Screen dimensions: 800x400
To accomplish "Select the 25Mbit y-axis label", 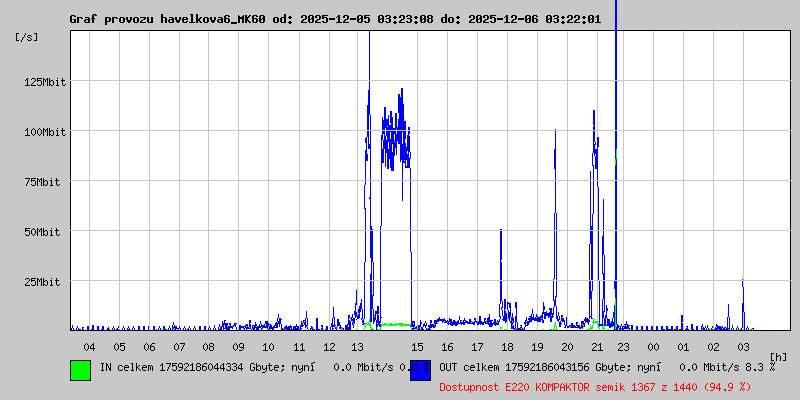I will point(48,282).
